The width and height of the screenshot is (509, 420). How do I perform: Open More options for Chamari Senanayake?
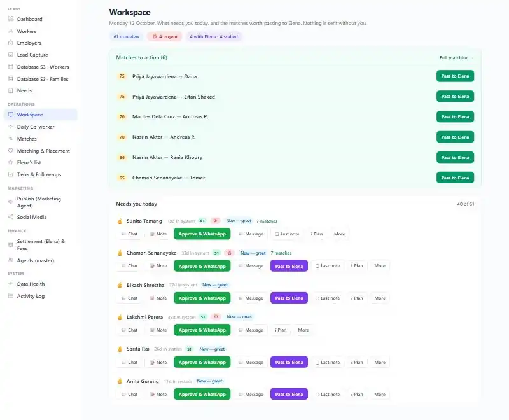click(x=380, y=265)
